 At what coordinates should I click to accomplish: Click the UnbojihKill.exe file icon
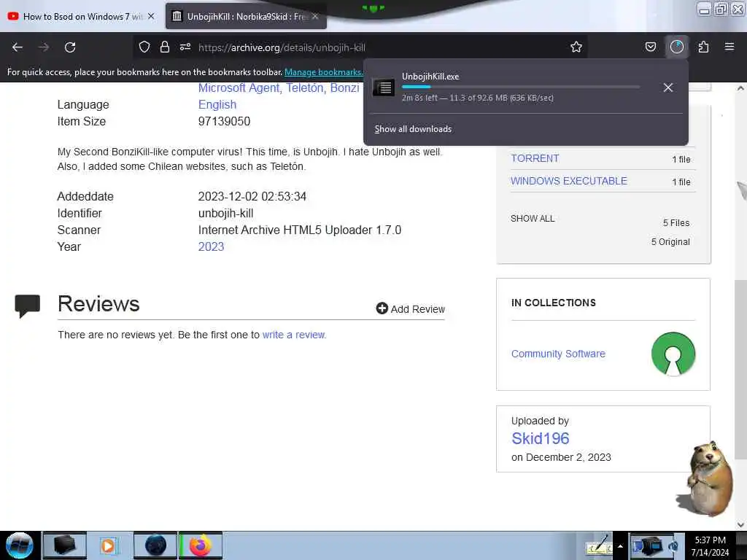click(x=384, y=87)
